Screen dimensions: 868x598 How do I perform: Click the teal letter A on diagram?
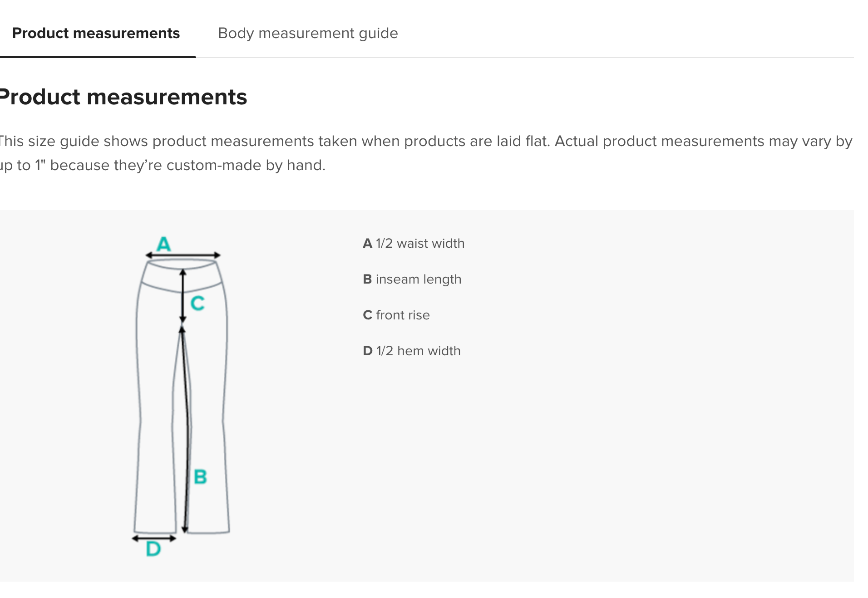coord(163,244)
